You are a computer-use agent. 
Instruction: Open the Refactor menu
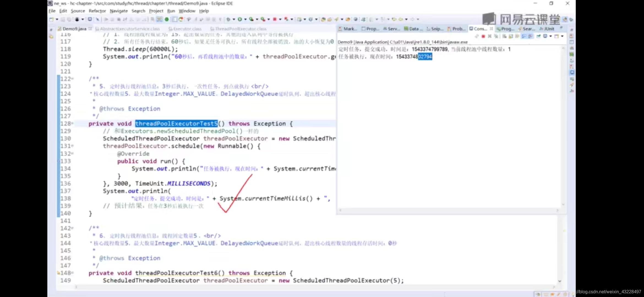tap(97, 11)
